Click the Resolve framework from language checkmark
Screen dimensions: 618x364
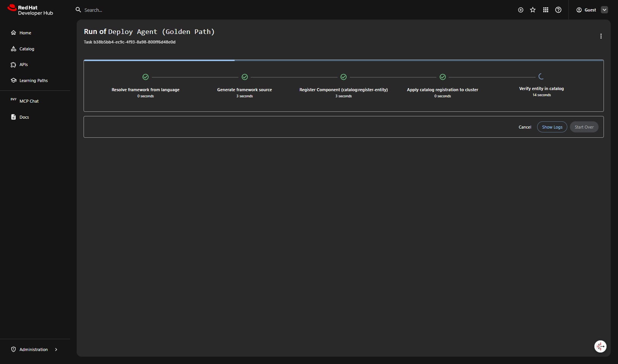[146, 77]
